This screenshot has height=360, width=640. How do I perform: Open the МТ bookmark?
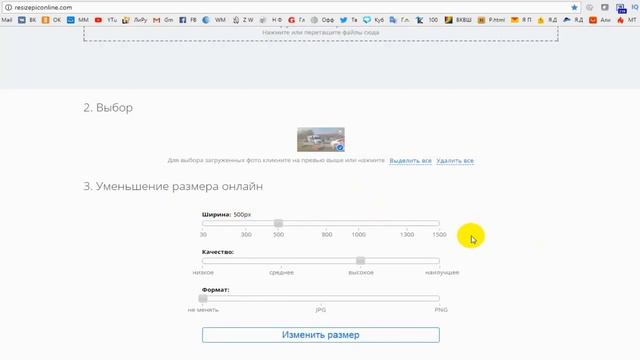point(627,20)
